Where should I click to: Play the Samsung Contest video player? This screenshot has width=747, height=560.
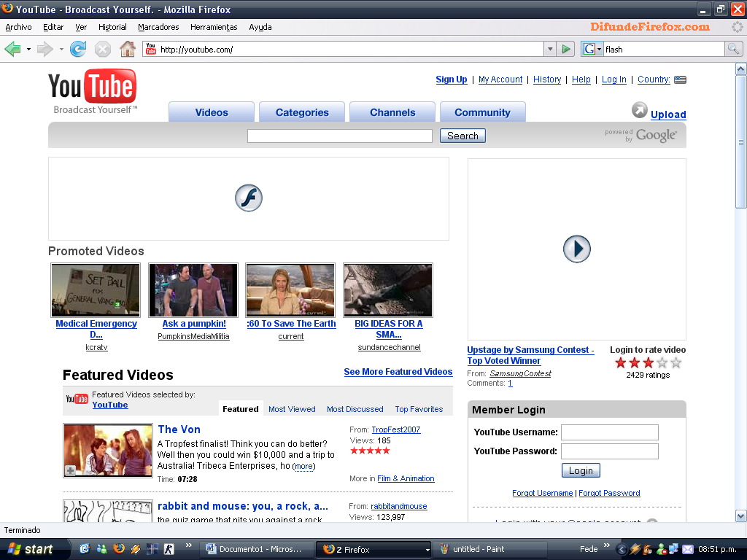coord(576,249)
